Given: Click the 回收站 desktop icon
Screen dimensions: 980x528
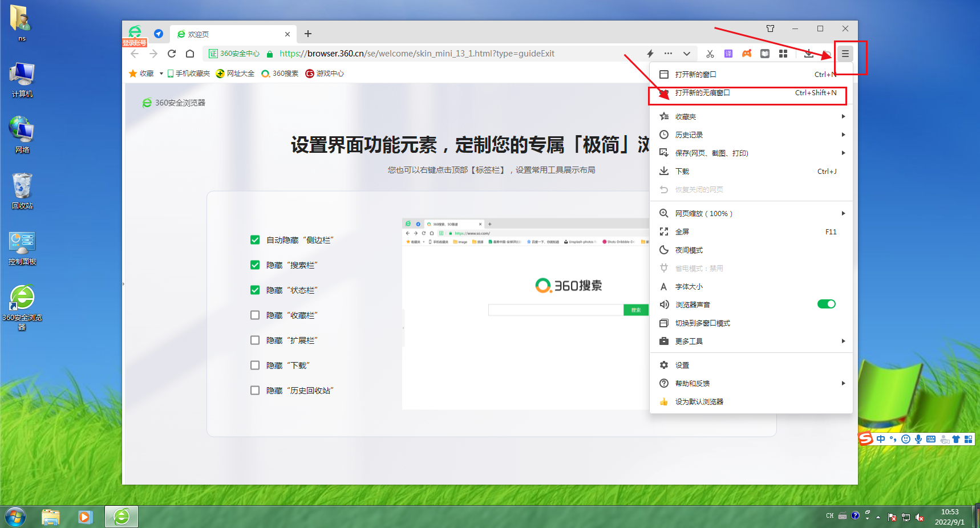Looking at the screenshot, I should coord(22,191).
